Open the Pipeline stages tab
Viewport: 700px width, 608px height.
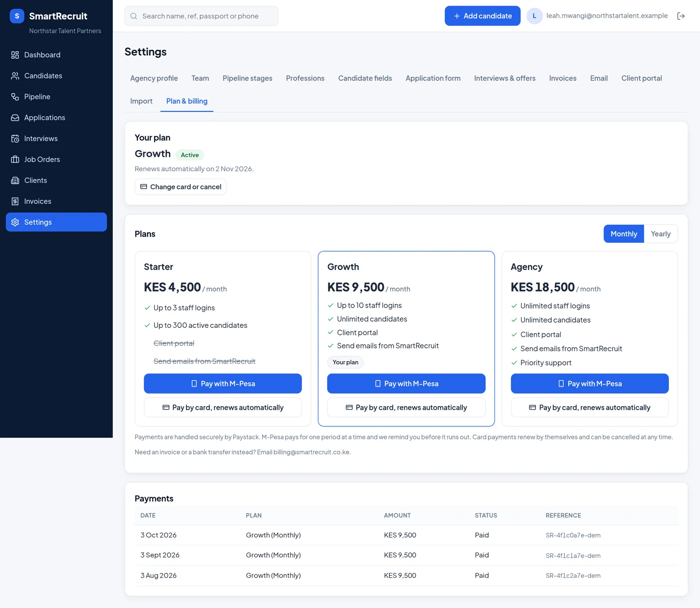pos(247,78)
